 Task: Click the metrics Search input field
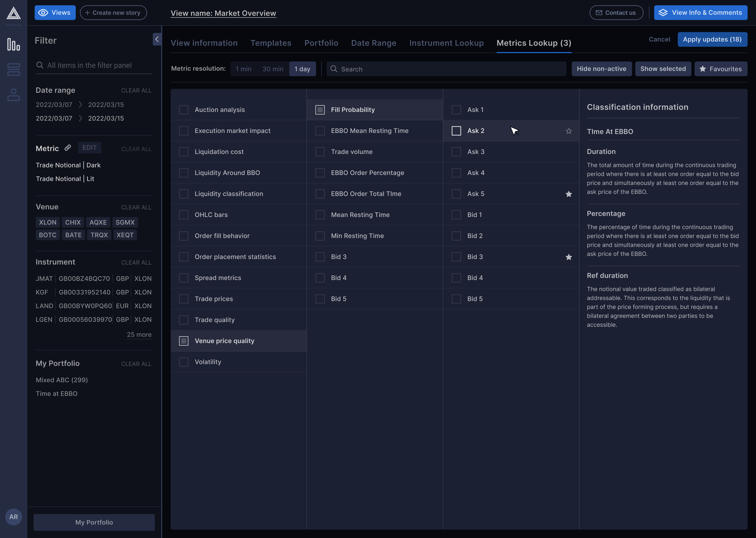point(450,69)
